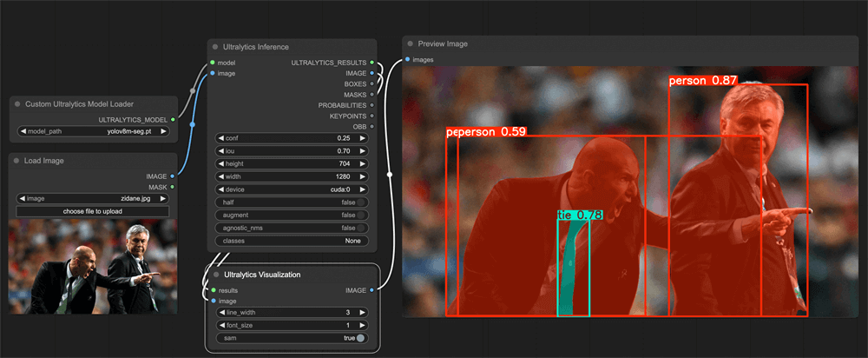The width and height of the screenshot is (868, 358).
Task: Click the MASKS output socket
Action: pyautogui.click(x=372, y=95)
